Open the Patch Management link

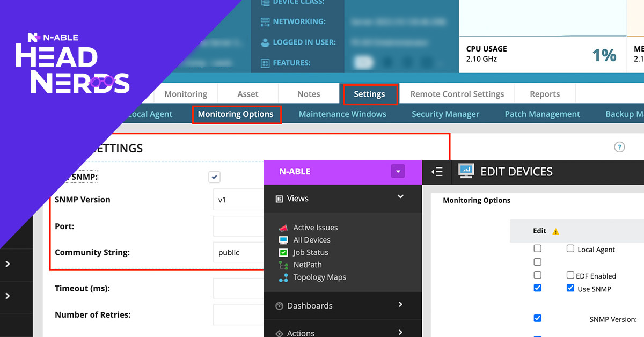(x=542, y=114)
